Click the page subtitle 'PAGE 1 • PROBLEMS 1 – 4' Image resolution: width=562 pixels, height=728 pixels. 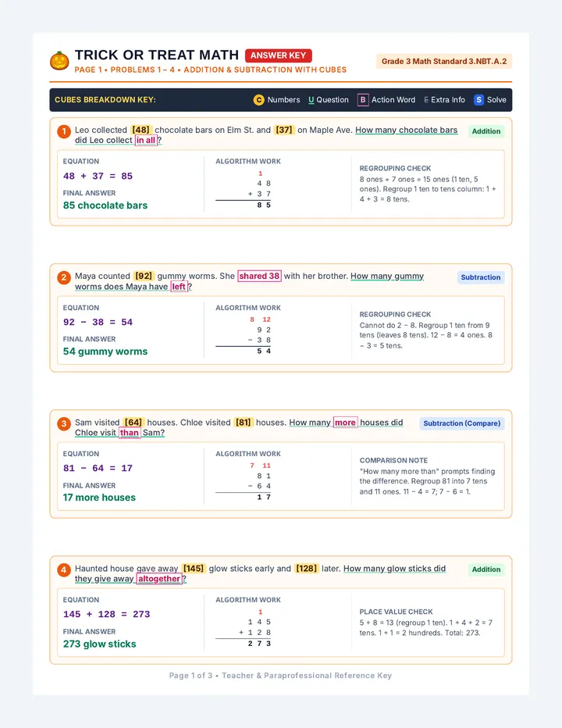125,70
